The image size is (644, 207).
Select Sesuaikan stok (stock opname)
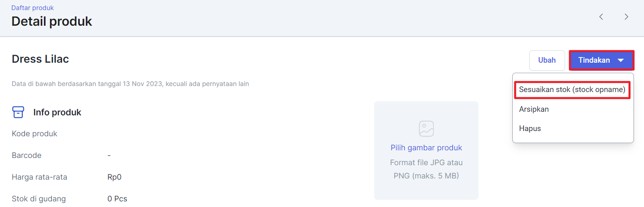tap(572, 90)
